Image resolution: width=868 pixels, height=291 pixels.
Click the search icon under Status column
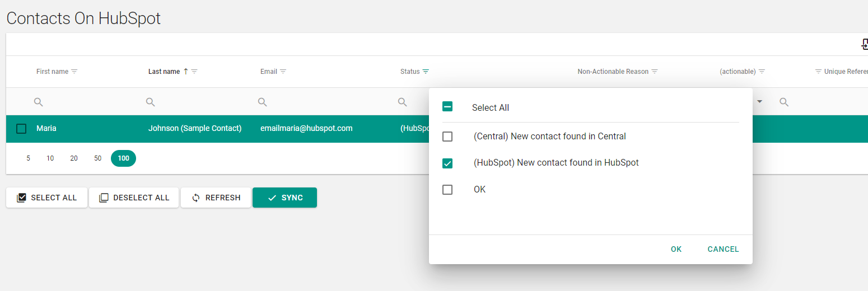click(402, 102)
